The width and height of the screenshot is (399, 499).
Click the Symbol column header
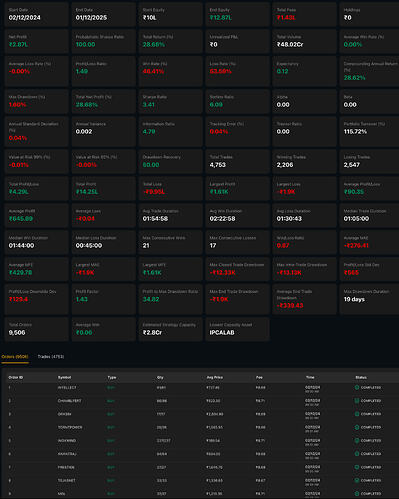(64, 377)
